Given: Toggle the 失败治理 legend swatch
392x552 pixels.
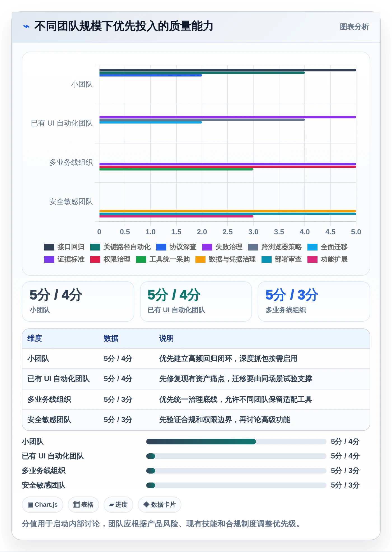Looking at the screenshot, I should coord(207,247).
